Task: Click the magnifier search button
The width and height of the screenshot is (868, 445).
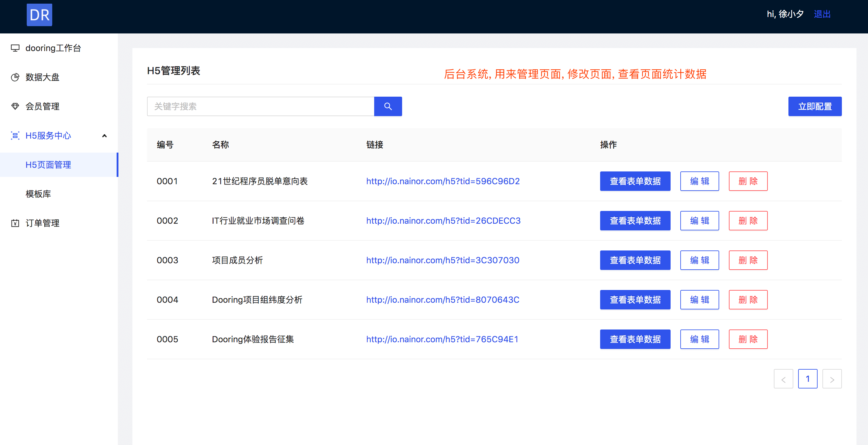Action: point(388,106)
